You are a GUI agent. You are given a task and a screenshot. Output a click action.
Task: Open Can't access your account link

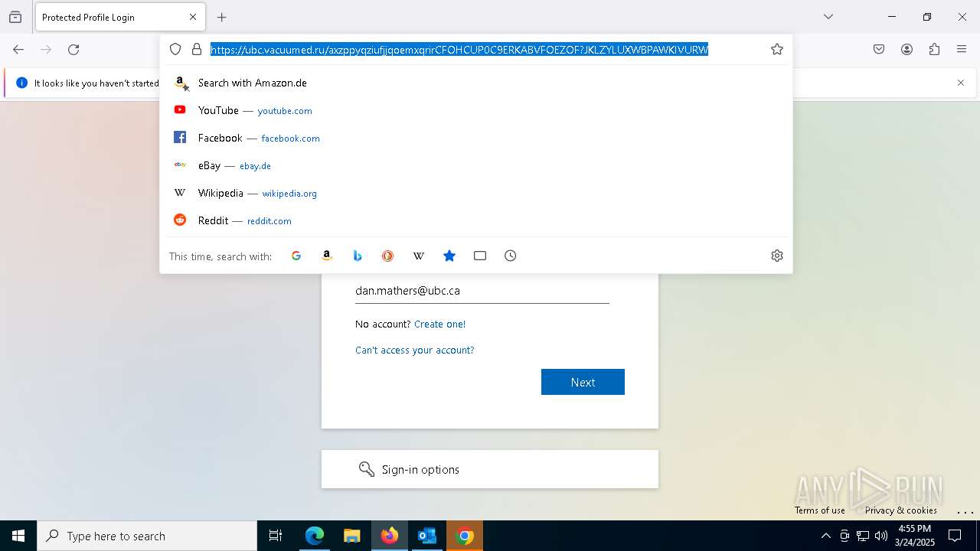pyautogui.click(x=414, y=350)
